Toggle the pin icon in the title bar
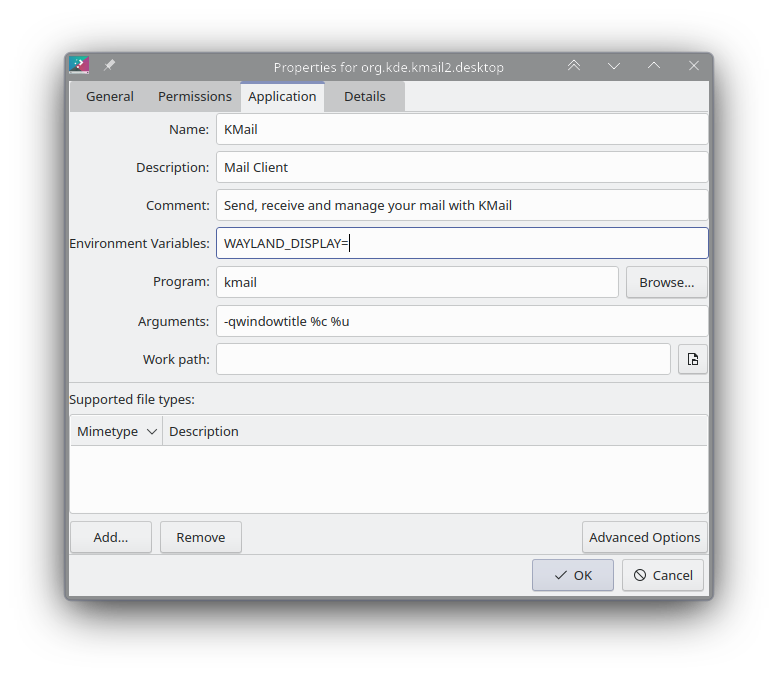Screen dimensions: 778x677 tap(109, 65)
